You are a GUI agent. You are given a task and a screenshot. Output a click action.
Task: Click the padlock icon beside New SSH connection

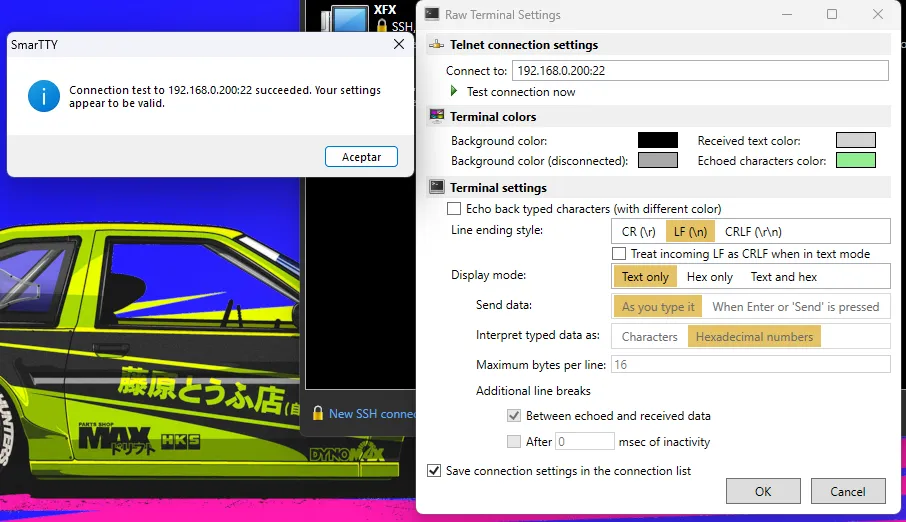[317, 413]
